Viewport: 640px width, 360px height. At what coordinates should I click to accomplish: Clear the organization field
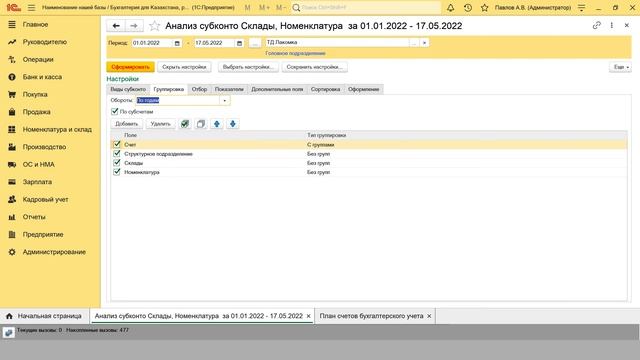click(x=424, y=42)
